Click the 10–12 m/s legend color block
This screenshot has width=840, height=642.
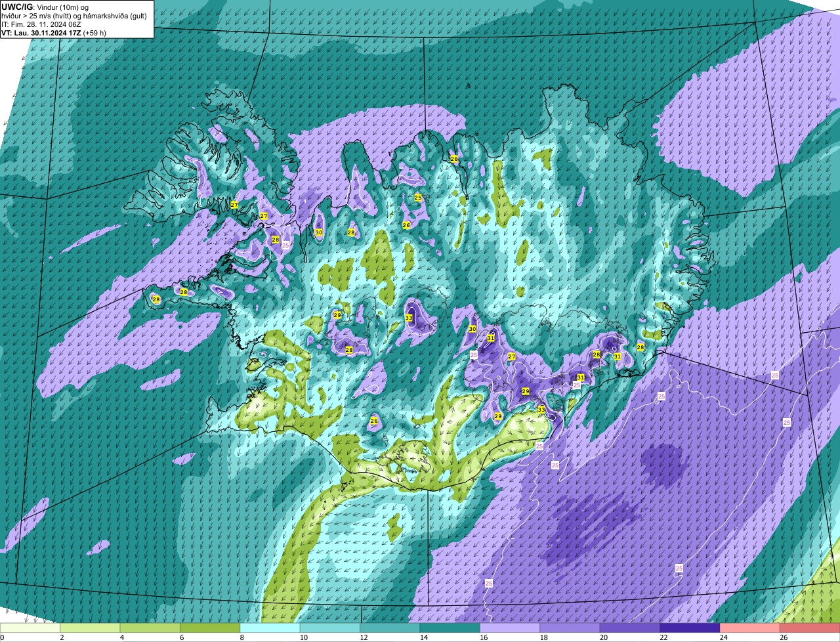pos(330,628)
